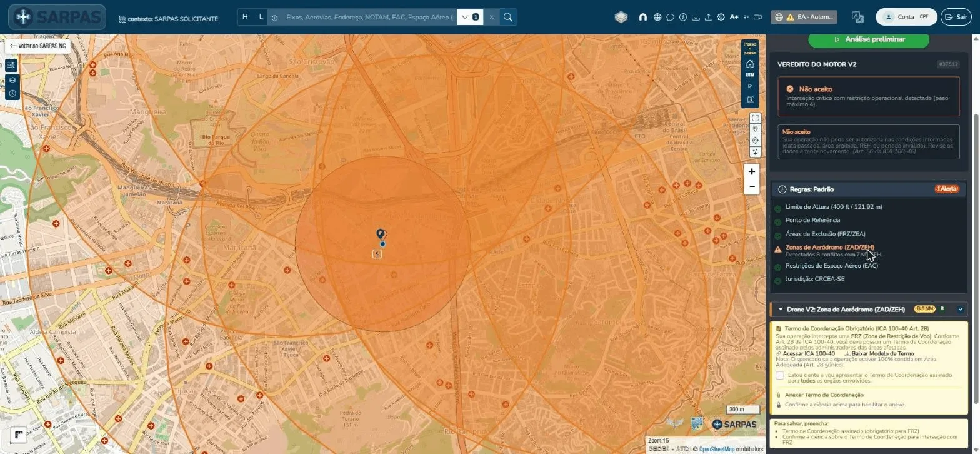Image resolution: width=980 pixels, height=454 pixels.
Task: Open the chat bubble icon in header
Action: pos(670,18)
